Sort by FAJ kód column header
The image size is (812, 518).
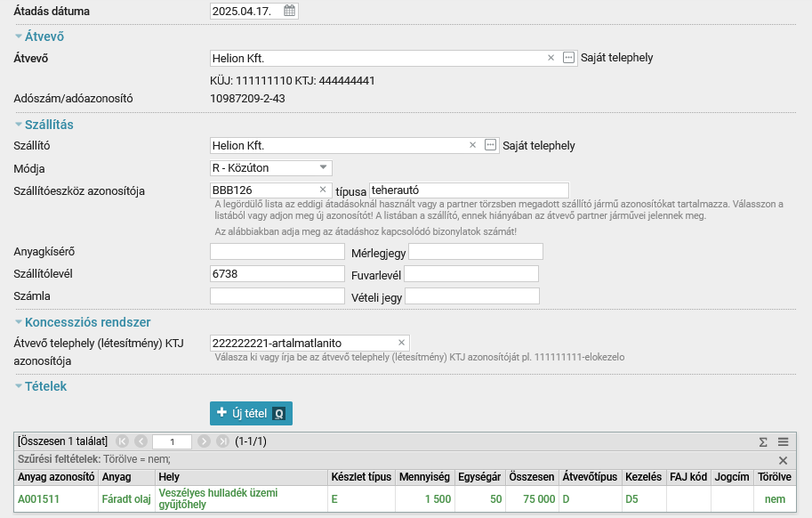(688, 477)
